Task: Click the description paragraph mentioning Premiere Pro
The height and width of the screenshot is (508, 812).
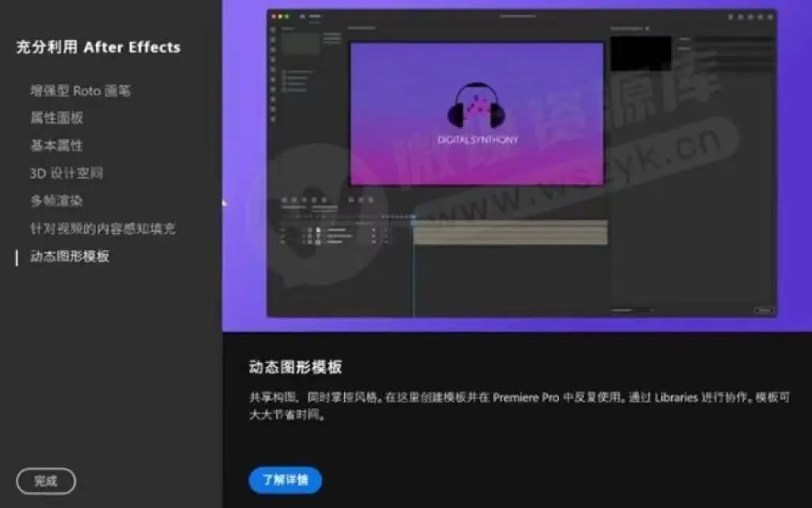Action: click(x=519, y=406)
